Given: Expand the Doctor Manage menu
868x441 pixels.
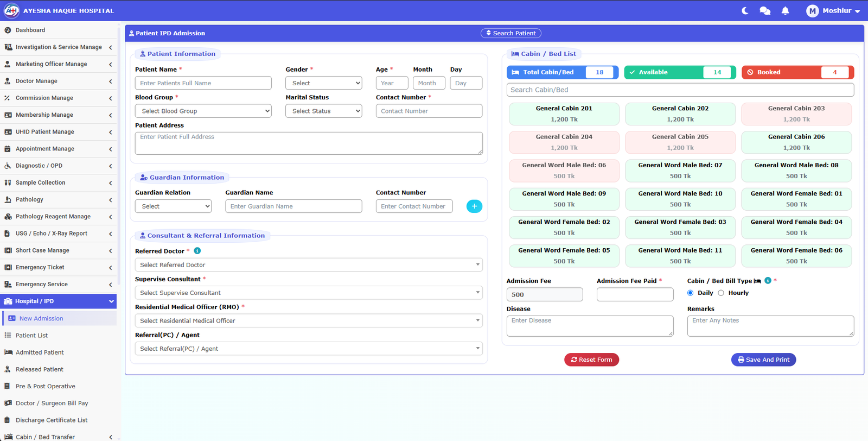Looking at the screenshot, I should click(x=59, y=81).
